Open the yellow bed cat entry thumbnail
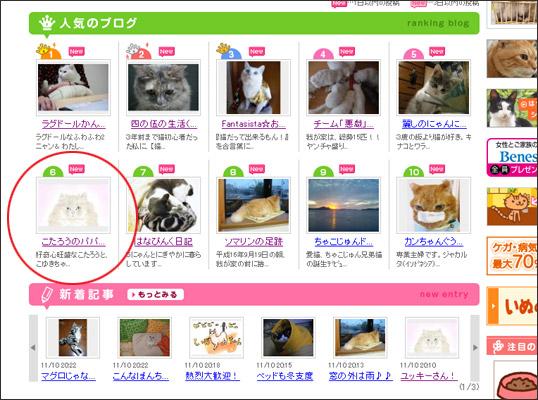Image resolution: width=538 pixels, height=400 pixels. pyautogui.click(x=288, y=338)
